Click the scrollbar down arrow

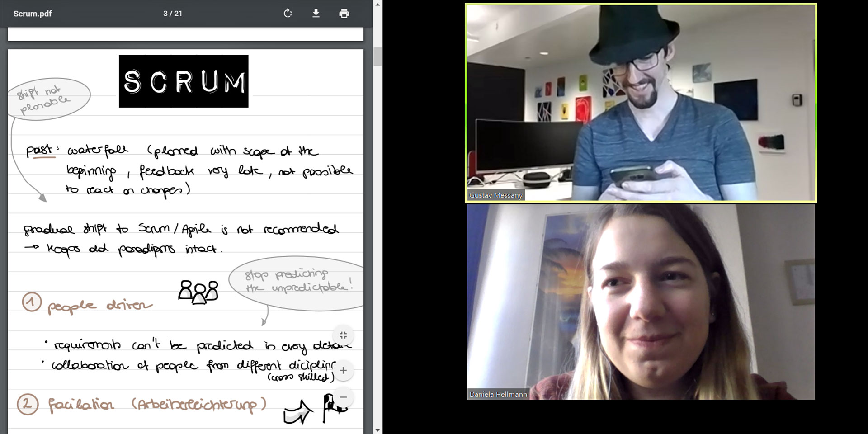377,430
